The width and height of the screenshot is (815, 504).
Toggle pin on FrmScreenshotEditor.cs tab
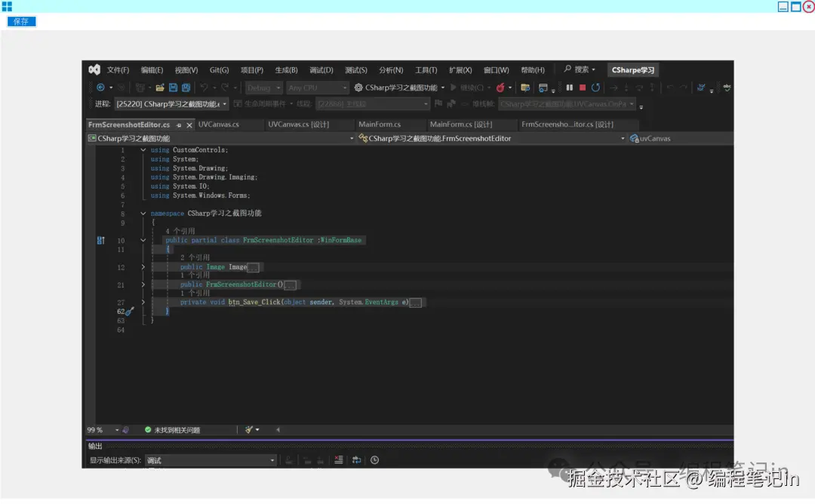[179, 125]
